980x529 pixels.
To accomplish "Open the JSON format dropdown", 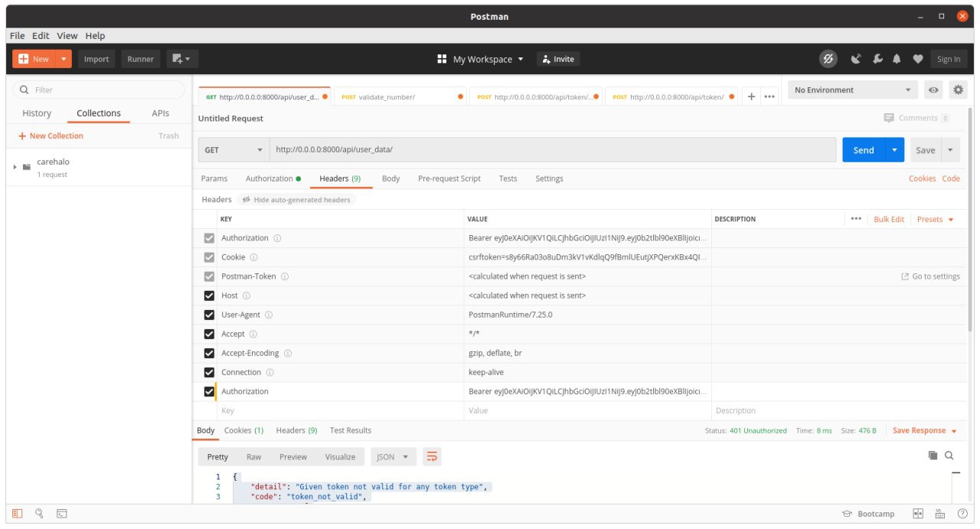I will click(x=394, y=456).
